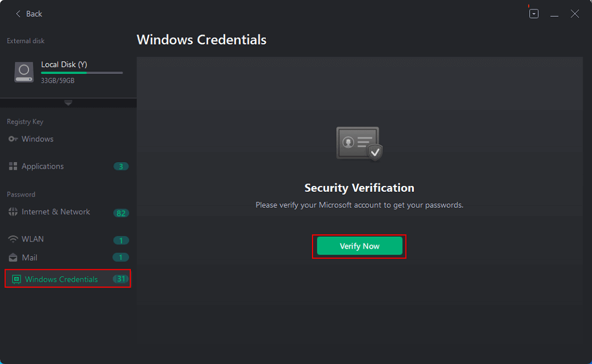This screenshot has width=592, height=364.
Task: Select the Local Disk (Y) label
Action: point(64,65)
